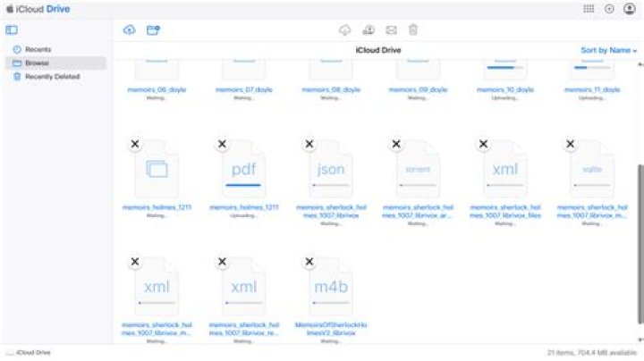
Task: Click the memoirs_09_doyle file name
Action: [x=418, y=90]
